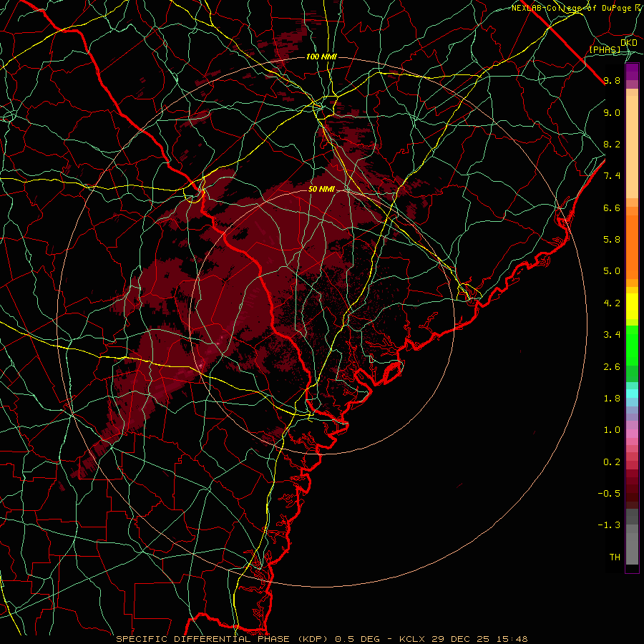Pick the cyan color bar segment
Screen dimensions: 644x644
632,394
